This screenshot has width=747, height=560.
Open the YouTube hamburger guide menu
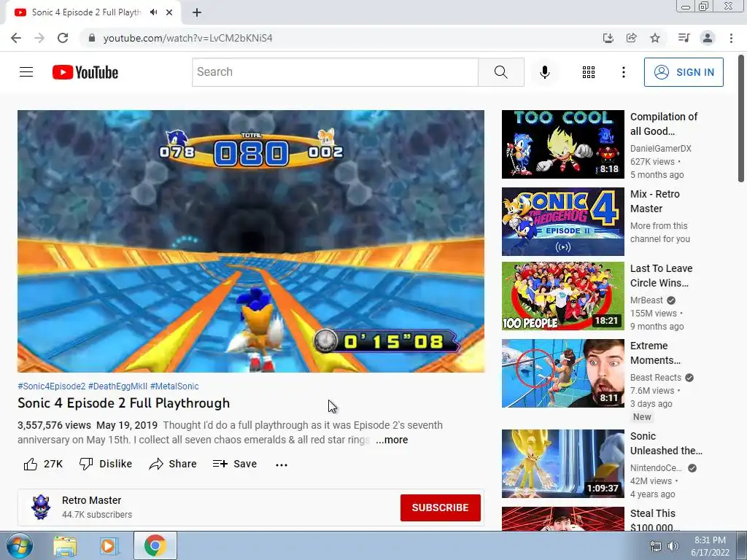[26, 72]
